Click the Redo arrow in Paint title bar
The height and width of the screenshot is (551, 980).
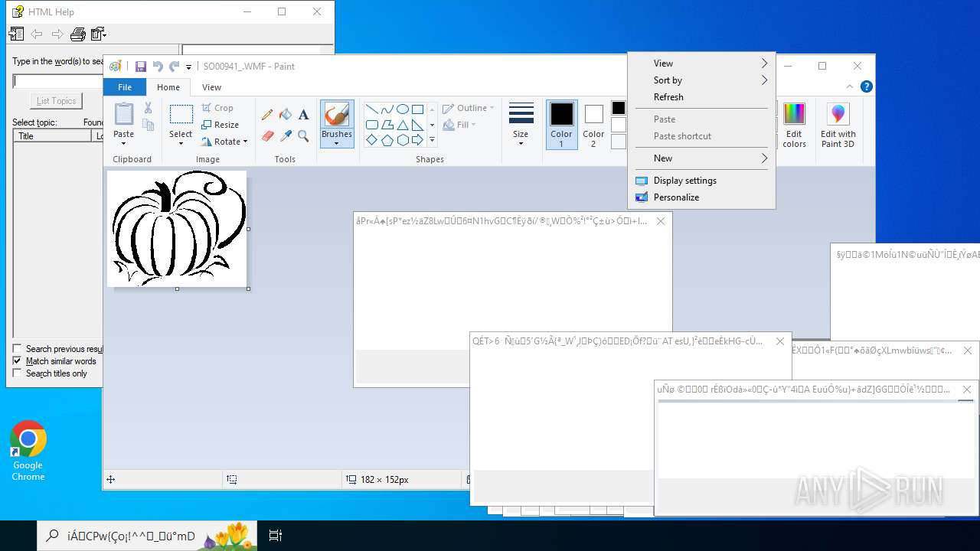click(175, 67)
